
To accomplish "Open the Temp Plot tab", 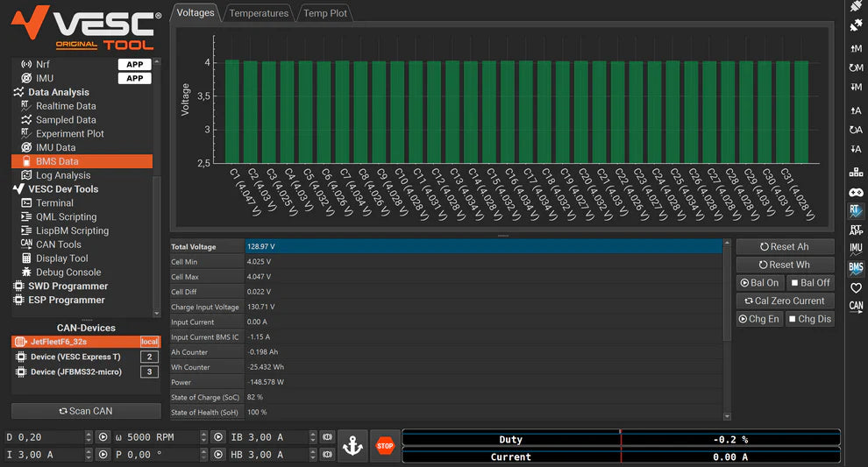I will (325, 13).
